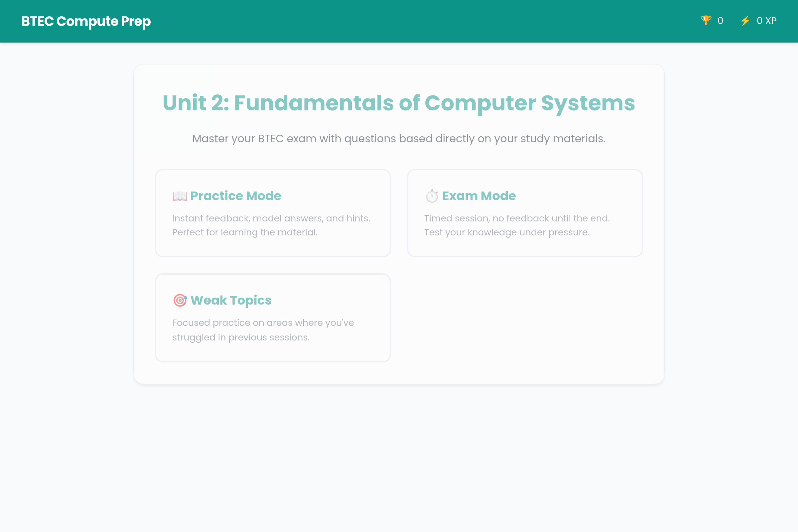The width and height of the screenshot is (798, 532).
Task: Click the trophy count value 0
Action: click(720, 21)
